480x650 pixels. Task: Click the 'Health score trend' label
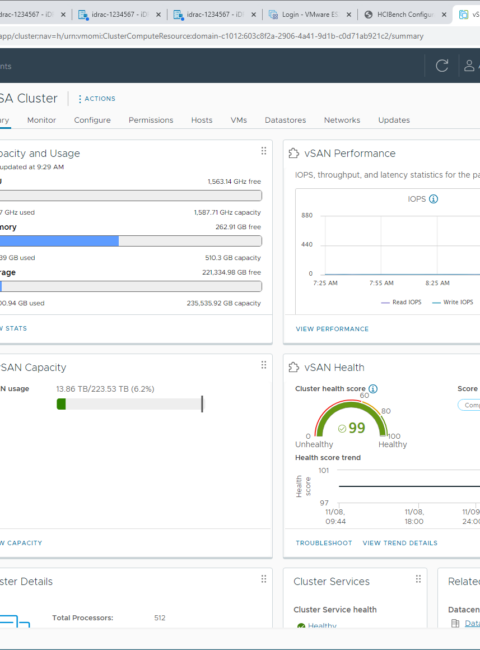[328, 458]
